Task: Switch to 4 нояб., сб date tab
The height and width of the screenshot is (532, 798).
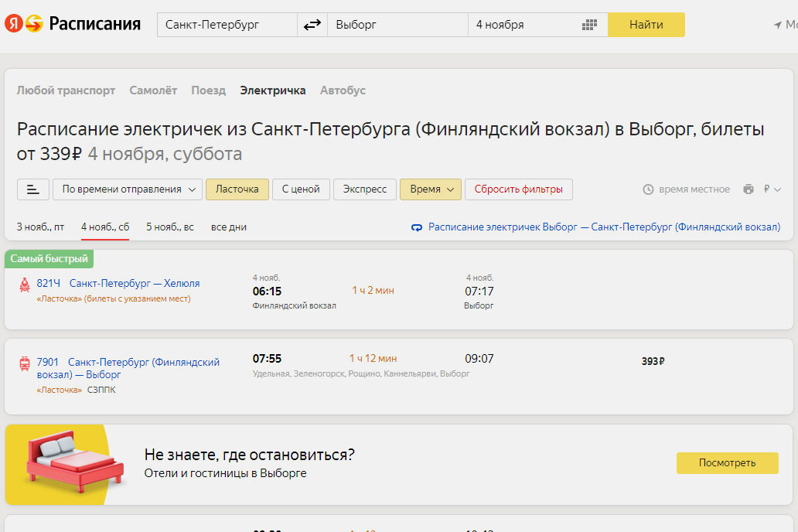Action: 105,227
